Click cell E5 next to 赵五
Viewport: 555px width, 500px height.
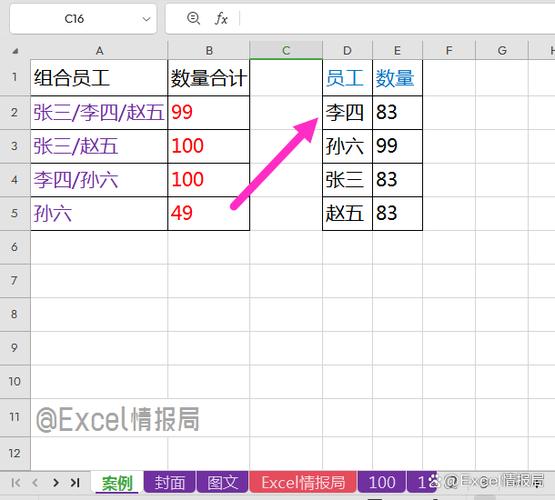[x=397, y=213]
